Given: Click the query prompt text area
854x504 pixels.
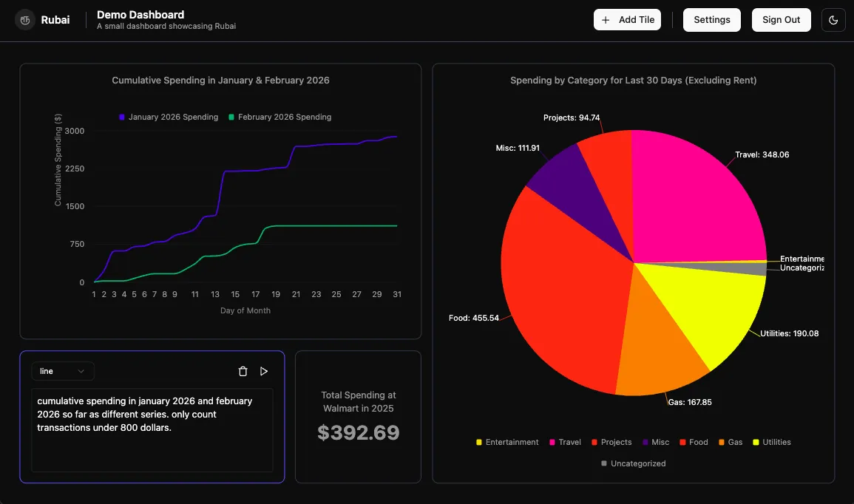Looking at the screenshot, I should coord(152,430).
